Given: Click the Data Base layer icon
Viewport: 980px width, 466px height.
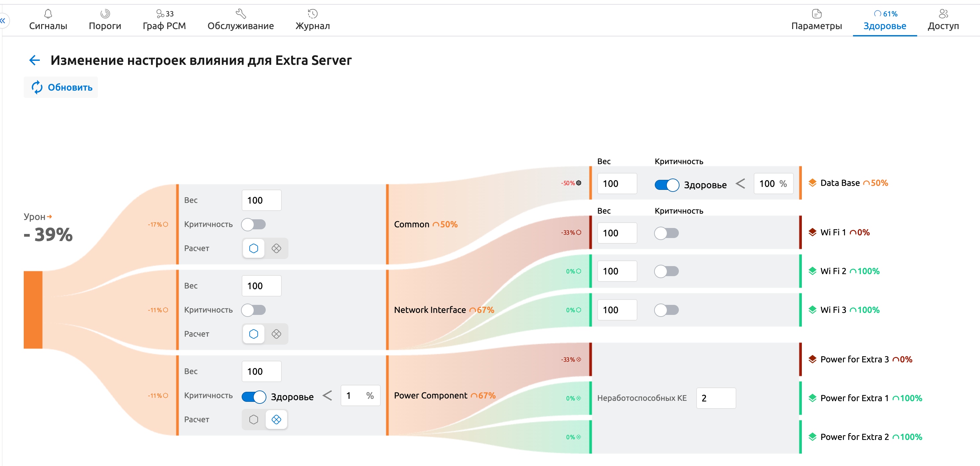Looking at the screenshot, I should tap(812, 183).
